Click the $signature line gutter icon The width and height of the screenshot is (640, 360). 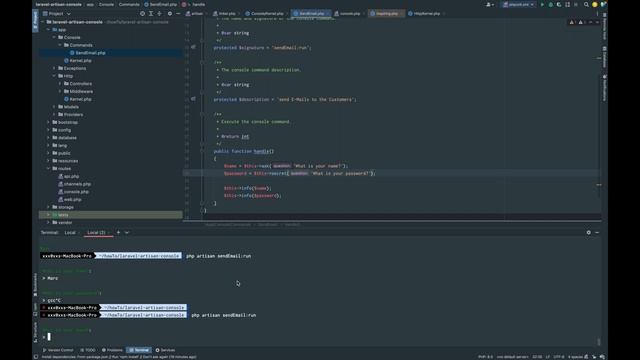(193, 47)
